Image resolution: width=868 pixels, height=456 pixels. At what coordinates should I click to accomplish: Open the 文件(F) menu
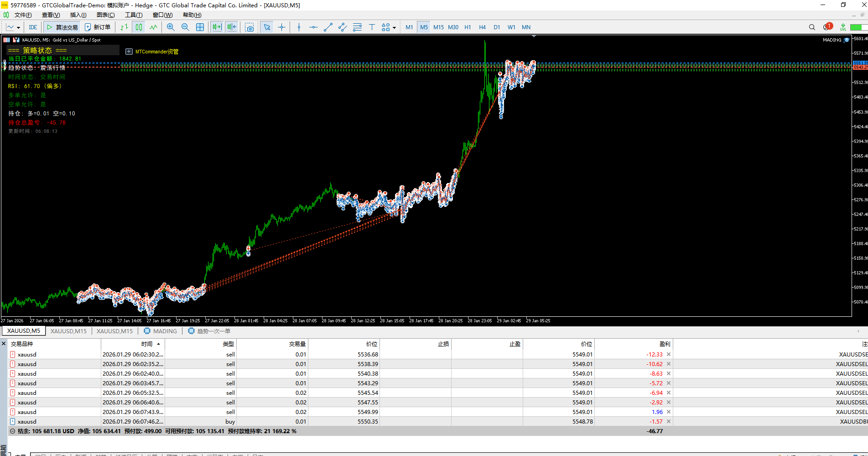click(x=23, y=15)
